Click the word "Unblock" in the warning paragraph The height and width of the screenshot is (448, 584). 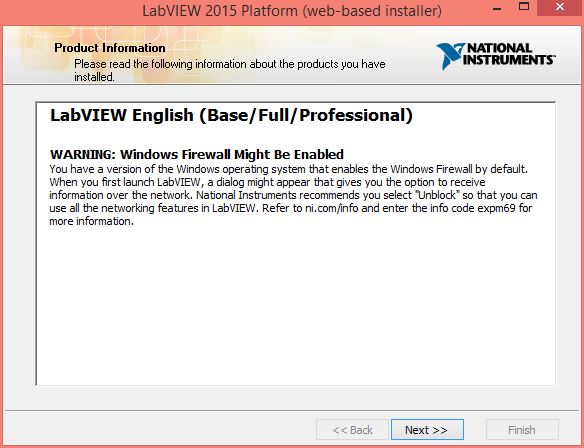pos(437,195)
